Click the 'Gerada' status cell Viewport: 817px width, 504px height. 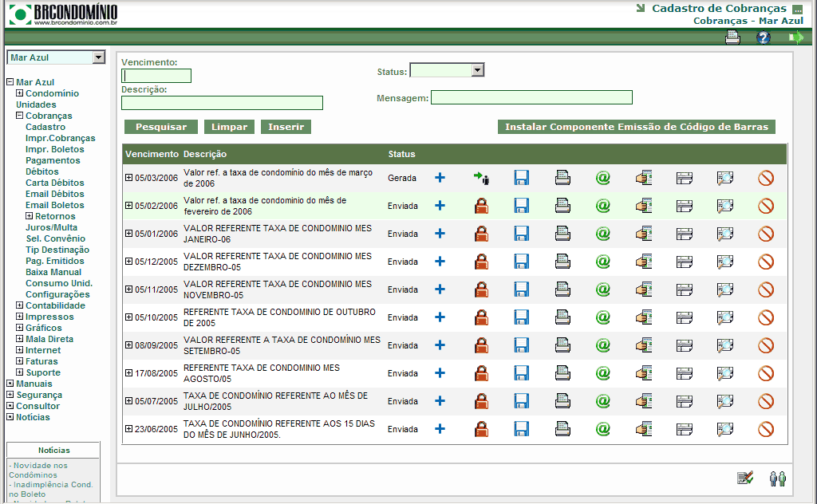tap(402, 178)
